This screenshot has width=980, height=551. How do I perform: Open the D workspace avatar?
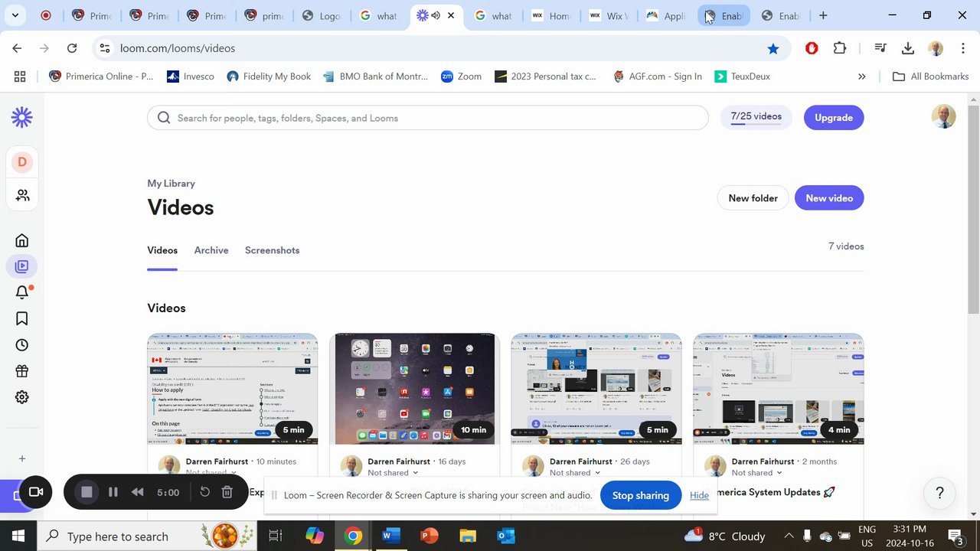[x=21, y=161]
